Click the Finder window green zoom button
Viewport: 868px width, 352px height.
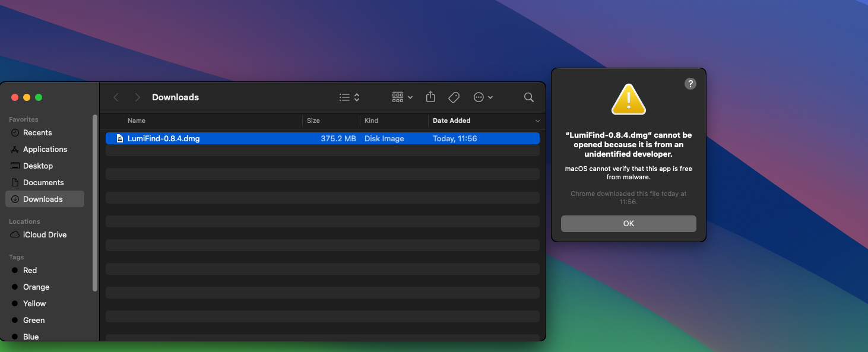39,97
